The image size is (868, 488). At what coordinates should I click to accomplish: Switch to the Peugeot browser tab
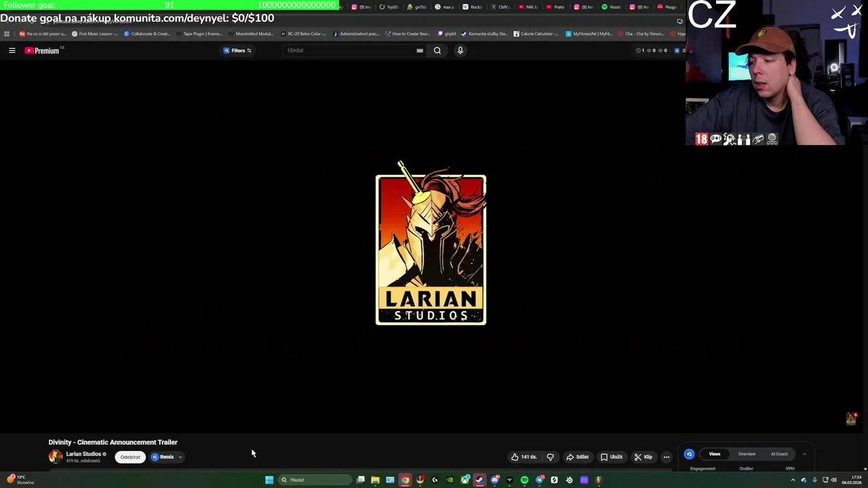coord(667,7)
